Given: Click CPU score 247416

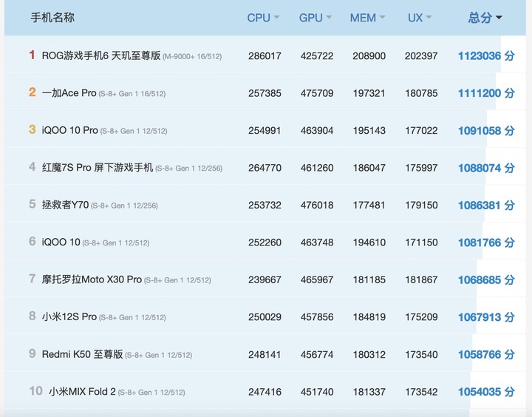Looking at the screenshot, I should 265,392.
